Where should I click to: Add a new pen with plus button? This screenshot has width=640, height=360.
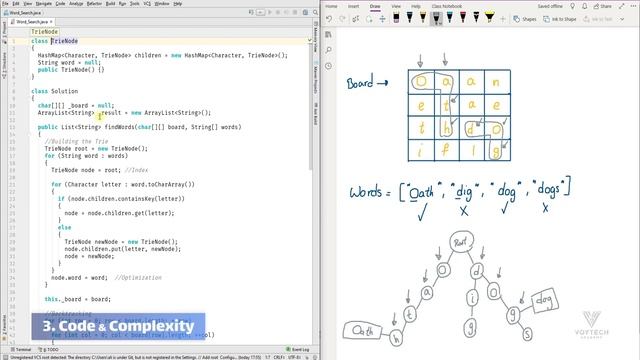pyautogui.click(x=503, y=19)
